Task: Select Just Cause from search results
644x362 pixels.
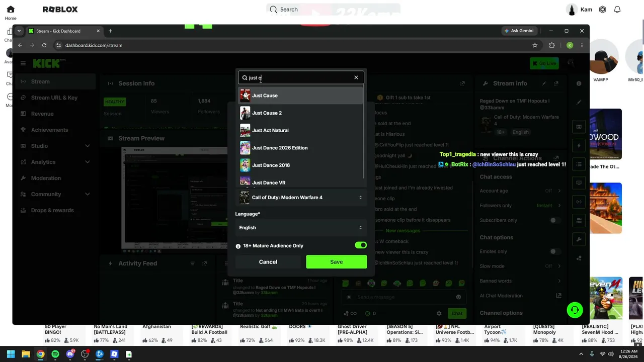Action: click(x=300, y=96)
